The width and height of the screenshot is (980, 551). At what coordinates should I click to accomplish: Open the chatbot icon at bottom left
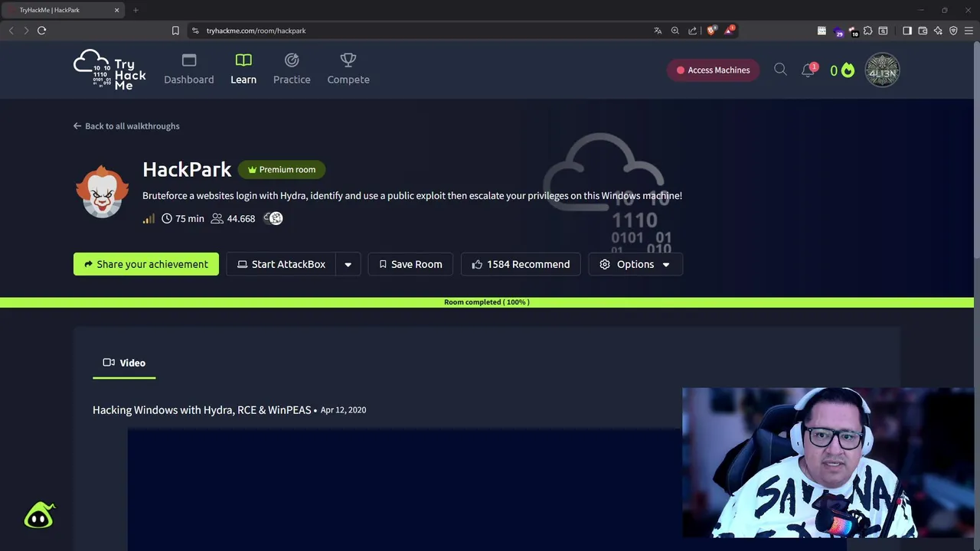(39, 516)
